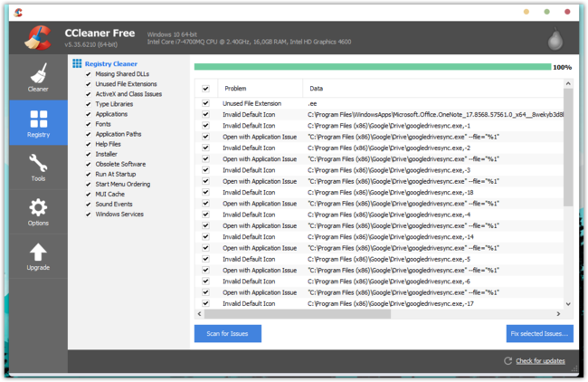Viewport: 588px width, 382px height.
Task: Uncheck the googledrivesync.exe,-17 row checkbox
Action: 205,303
